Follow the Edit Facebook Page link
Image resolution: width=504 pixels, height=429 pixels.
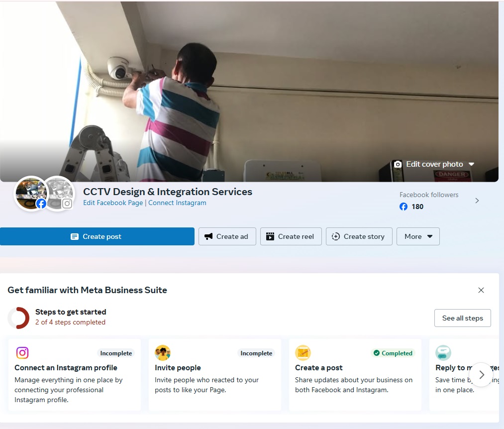[113, 203]
